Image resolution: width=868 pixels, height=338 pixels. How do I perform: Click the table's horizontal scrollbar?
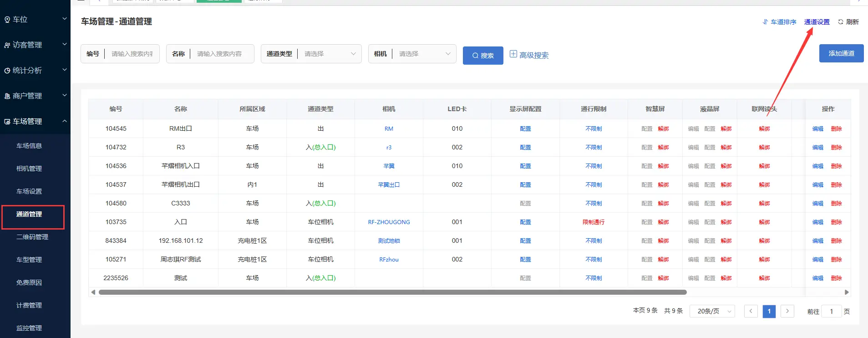coord(392,292)
